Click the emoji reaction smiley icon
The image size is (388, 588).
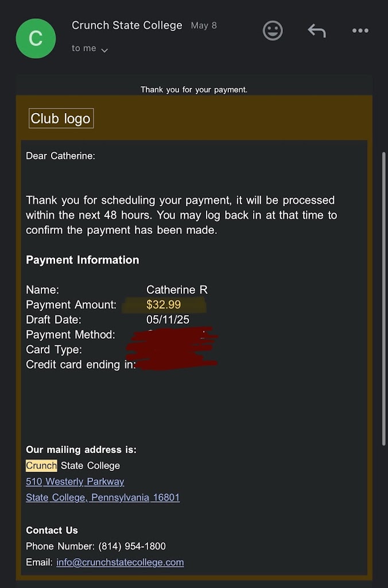(x=273, y=30)
